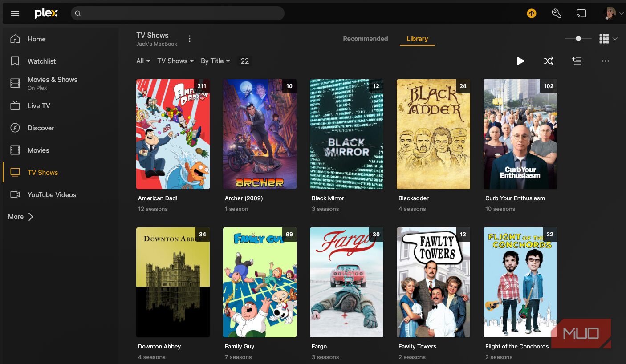Image resolution: width=626 pixels, height=364 pixels.
Task: Click the Live TV television icon
Action: pos(15,105)
